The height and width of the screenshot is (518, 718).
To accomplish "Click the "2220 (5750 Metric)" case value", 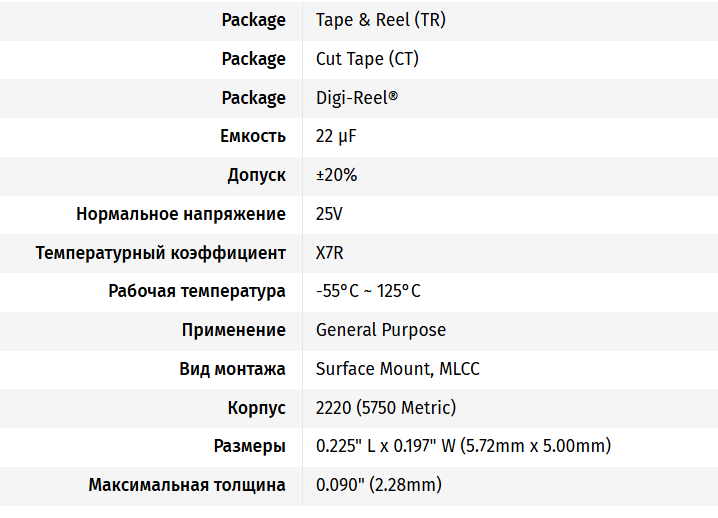I will click(386, 408).
